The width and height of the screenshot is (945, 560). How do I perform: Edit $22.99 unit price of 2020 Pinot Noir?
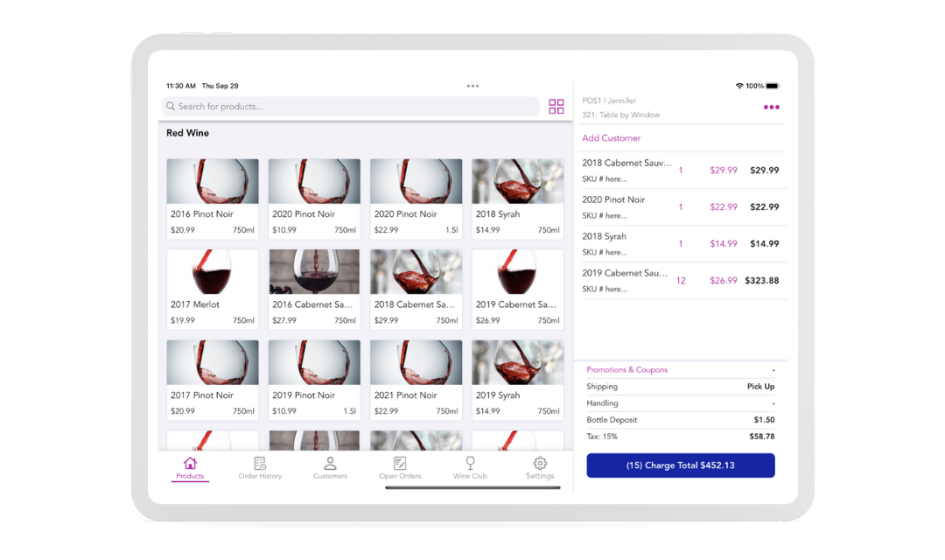(724, 207)
